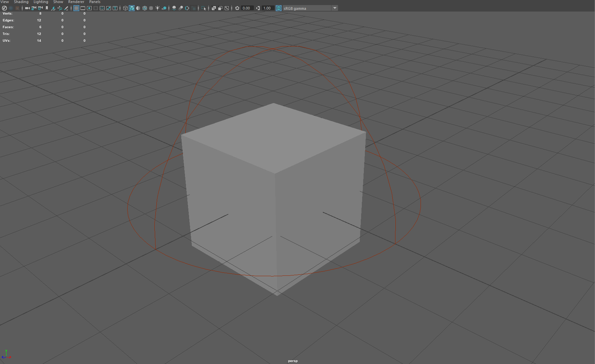Click the XYZ axis orientation gizmo

point(6,354)
